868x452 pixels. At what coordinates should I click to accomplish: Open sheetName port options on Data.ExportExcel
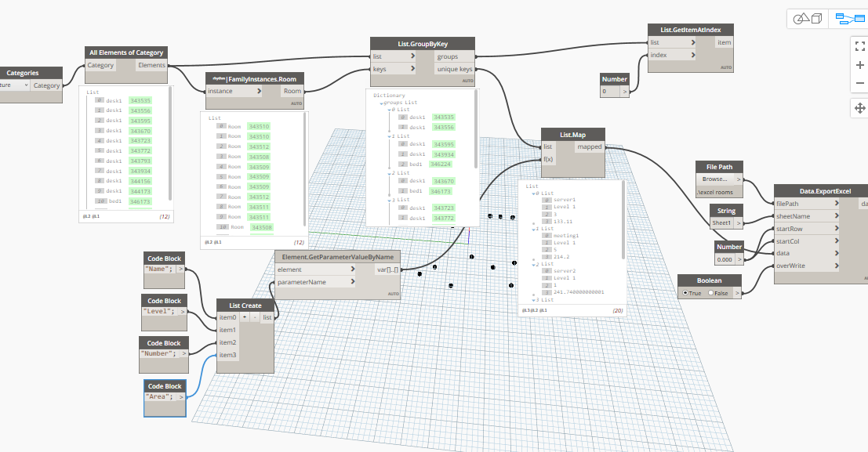click(x=837, y=216)
